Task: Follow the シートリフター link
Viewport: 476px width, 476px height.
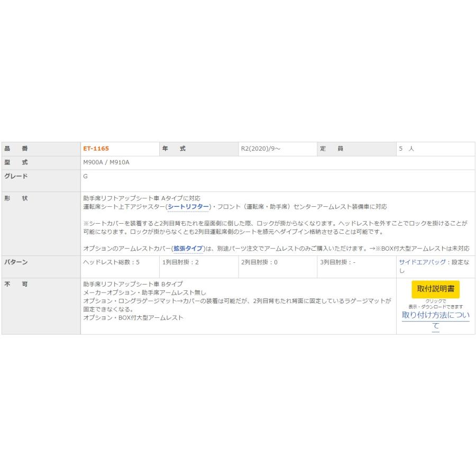Action: pyautogui.click(x=189, y=206)
